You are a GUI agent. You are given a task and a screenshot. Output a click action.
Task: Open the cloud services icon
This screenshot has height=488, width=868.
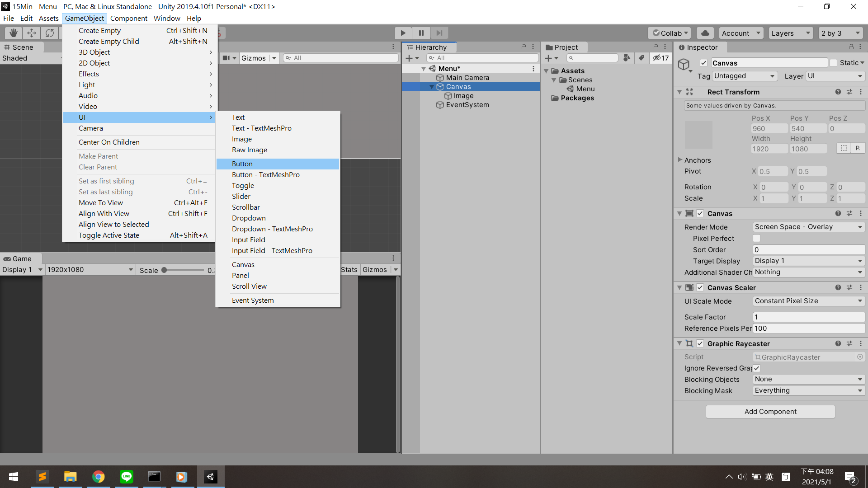point(705,33)
